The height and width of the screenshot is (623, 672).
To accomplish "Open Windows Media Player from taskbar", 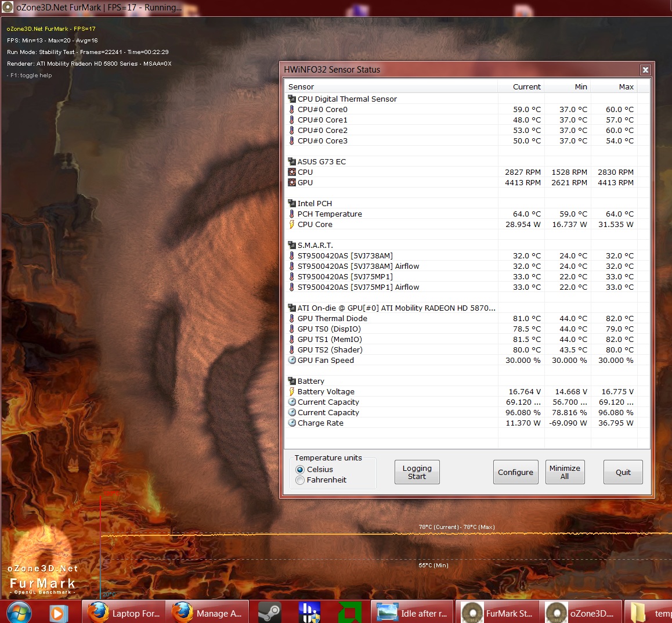I will (59, 613).
